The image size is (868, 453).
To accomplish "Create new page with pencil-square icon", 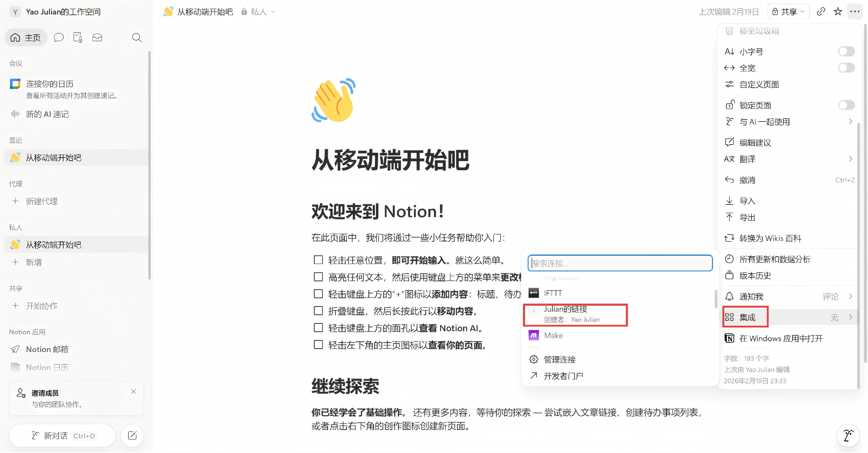I will tap(132, 435).
